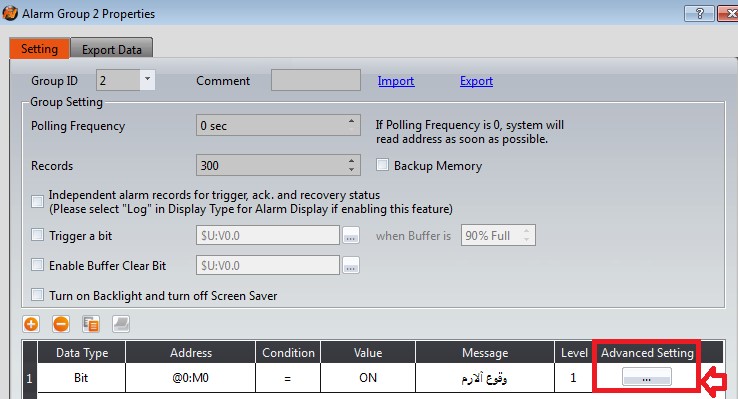Switch to the Setting tab
The image size is (738, 399).
pyautogui.click(x=40, y=49)
